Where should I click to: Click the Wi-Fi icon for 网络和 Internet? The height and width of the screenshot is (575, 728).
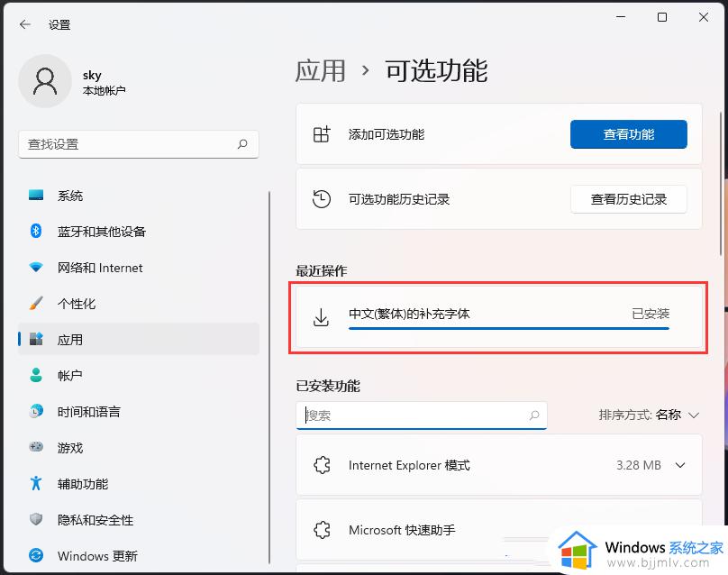pyautogui.click(x=36, y=267)
